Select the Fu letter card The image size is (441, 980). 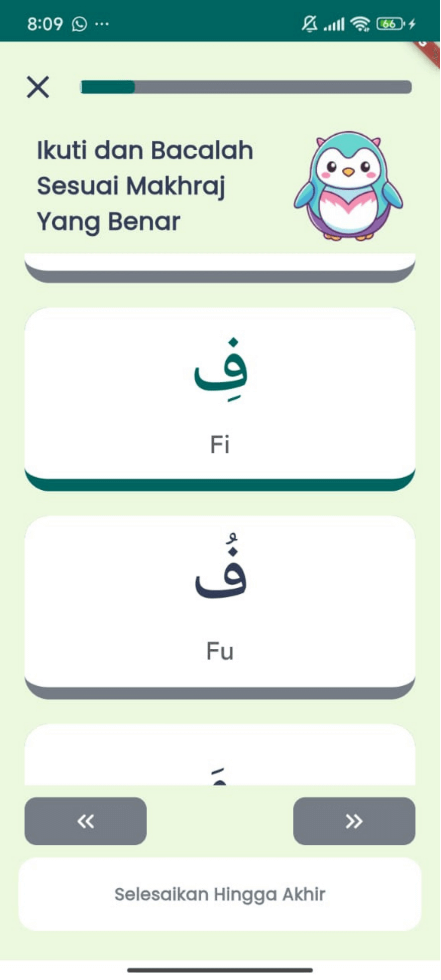220,605
